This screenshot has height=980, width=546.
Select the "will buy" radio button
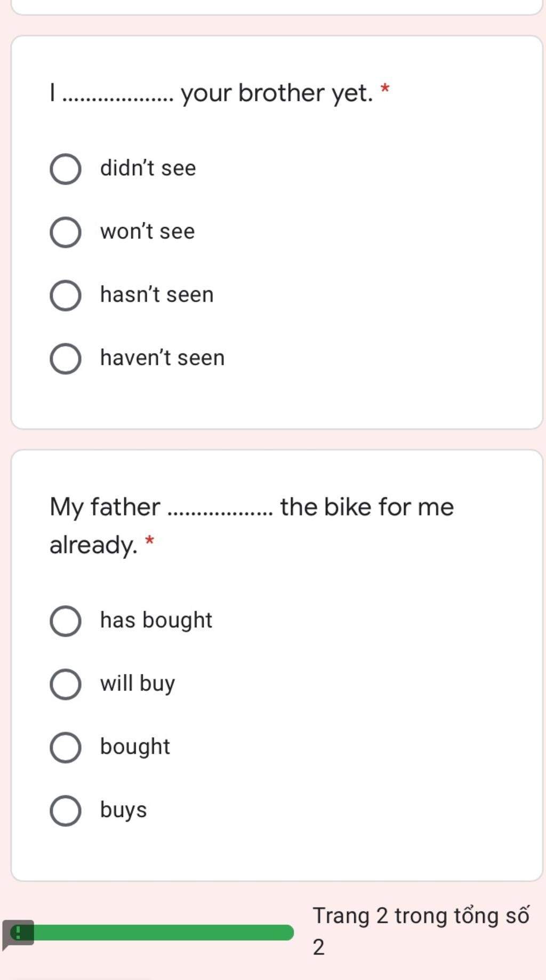66,684
